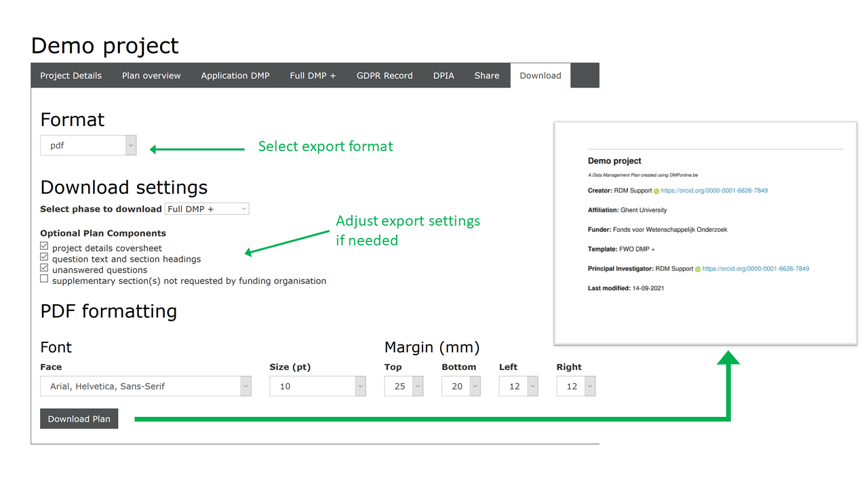Open the Top margin dropdown

pyautogui.click(x=403, y=386)
